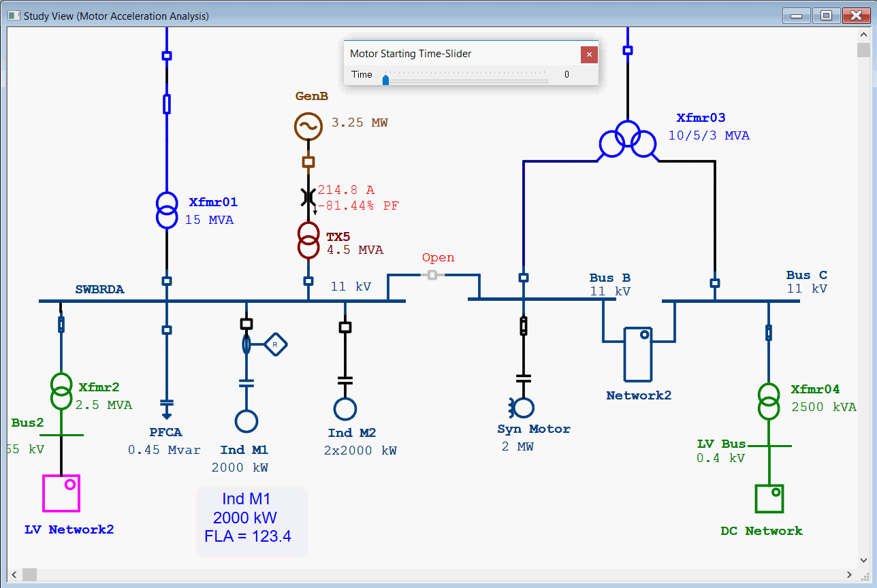Click the relay R diamond symbol
This screenshot has width=877, height=588.
(x=275, y=345)
